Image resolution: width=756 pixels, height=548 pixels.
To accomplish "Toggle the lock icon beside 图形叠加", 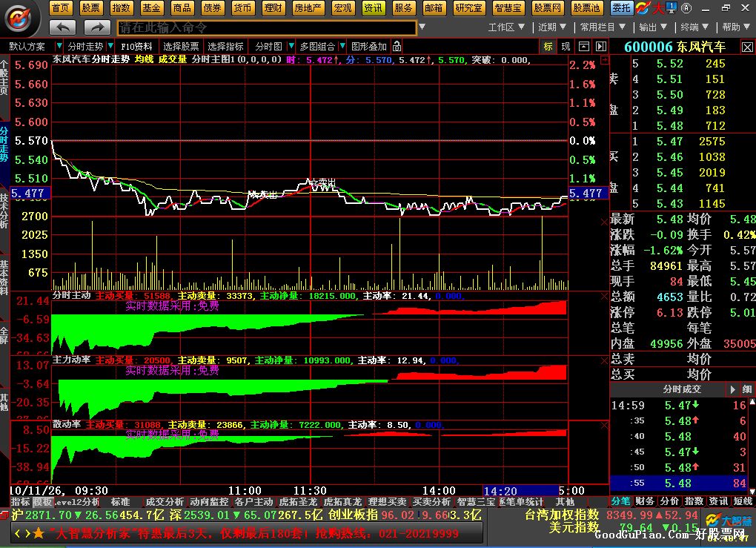I will (397, 46).
